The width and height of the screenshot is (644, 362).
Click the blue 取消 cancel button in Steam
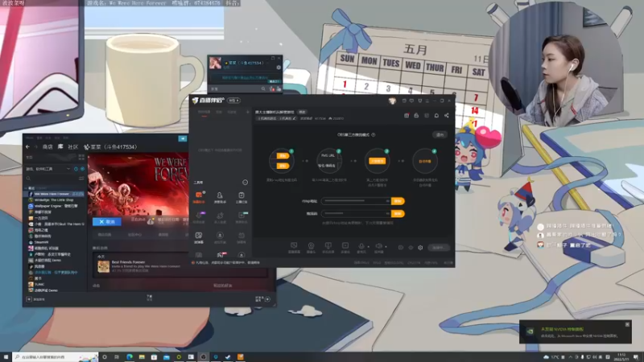pyautogui.click(x=107, y=222)
